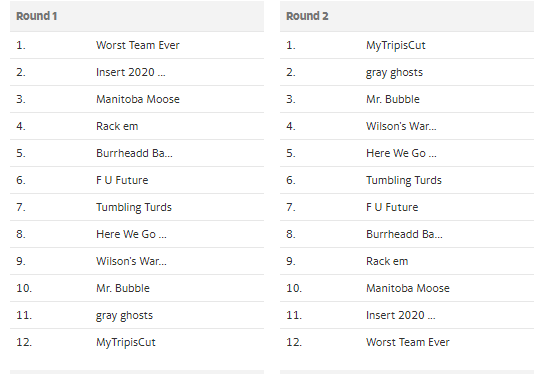The image size is (543, 374).
Task: Select Worst Team Ever in Round 1
Action: click(x=138, y=45)
